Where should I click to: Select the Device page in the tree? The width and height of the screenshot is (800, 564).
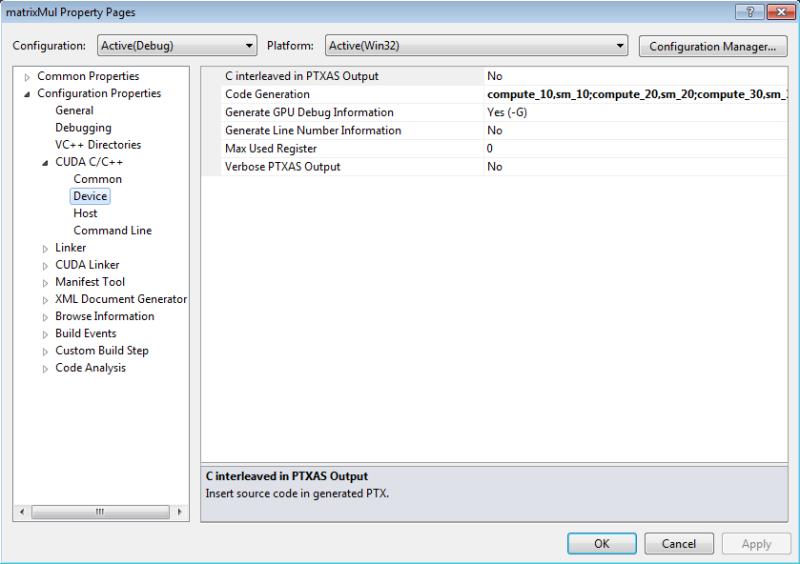[90, 196]
